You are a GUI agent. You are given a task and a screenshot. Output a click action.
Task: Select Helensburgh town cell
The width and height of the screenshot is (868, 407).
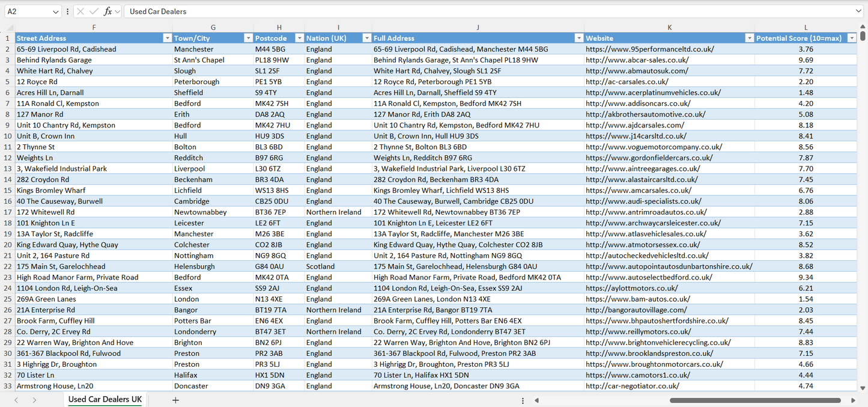pyautogui.click(x=213, y=267)
